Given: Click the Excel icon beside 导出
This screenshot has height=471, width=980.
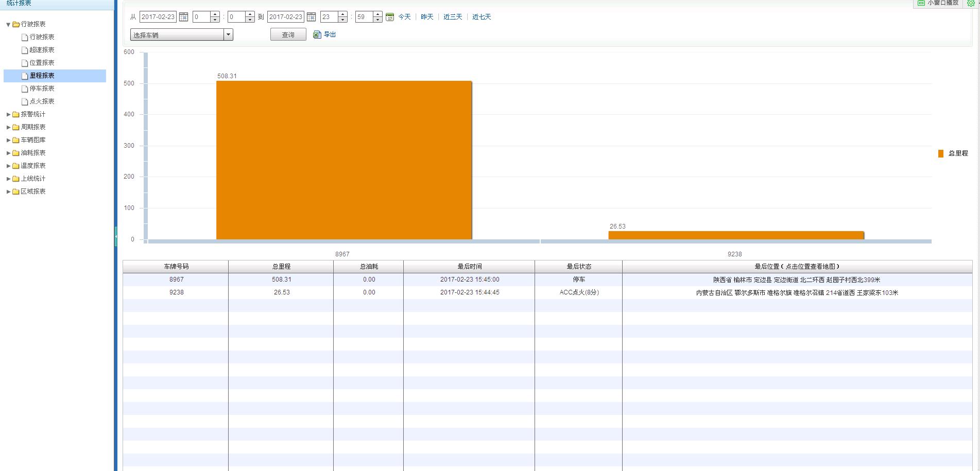Looking at the screenshot, I should tap(316, 34).
